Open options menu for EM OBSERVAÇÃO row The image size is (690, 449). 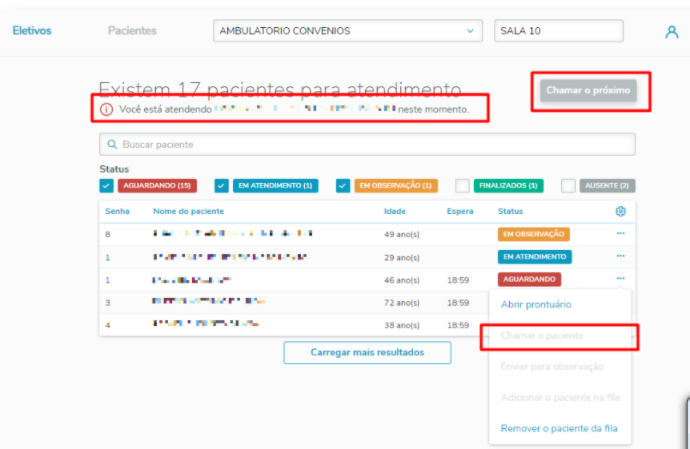pyautogui.click(x=620, y=233)
